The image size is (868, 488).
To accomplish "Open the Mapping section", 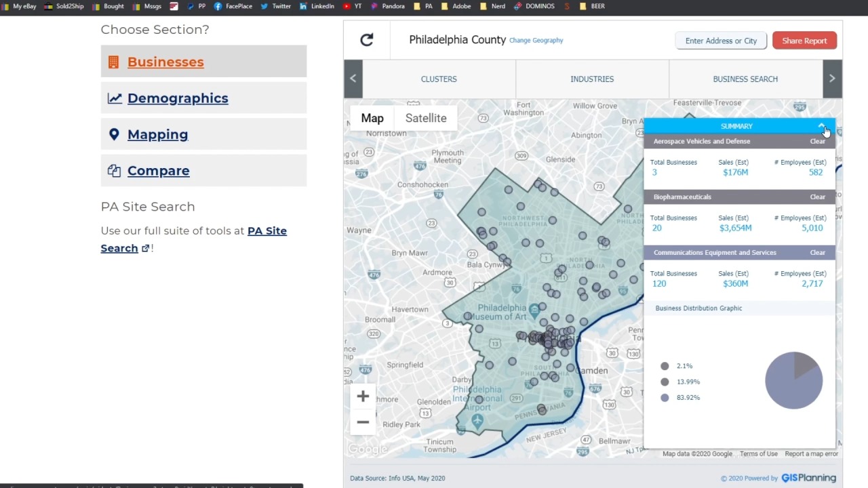I will (x=203, y=134).
